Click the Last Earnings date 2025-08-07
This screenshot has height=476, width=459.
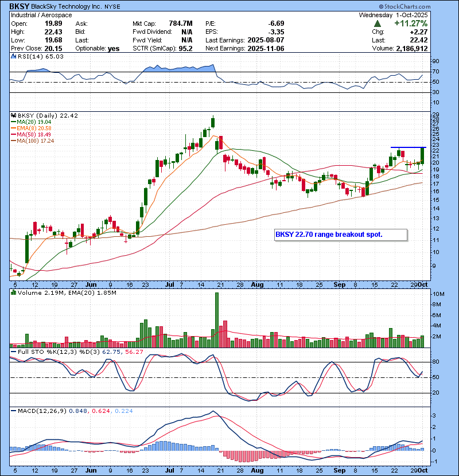(x=266, y=40)
